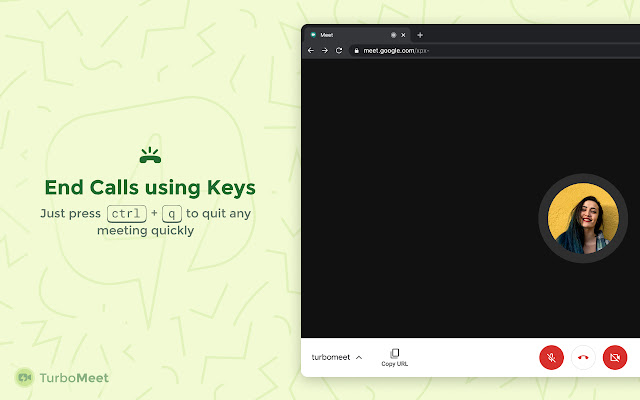Expand the turbomeet meeting details chevron

point(359,358)
